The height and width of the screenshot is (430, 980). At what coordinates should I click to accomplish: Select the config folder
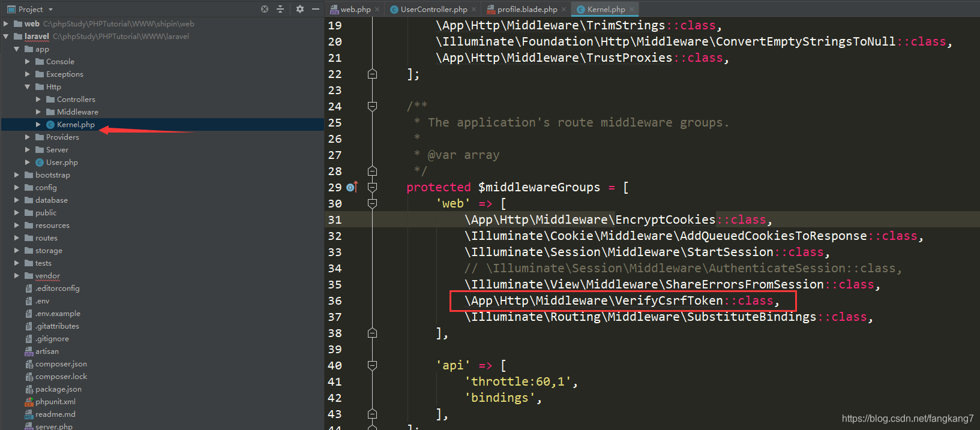[x=46, y=188]
